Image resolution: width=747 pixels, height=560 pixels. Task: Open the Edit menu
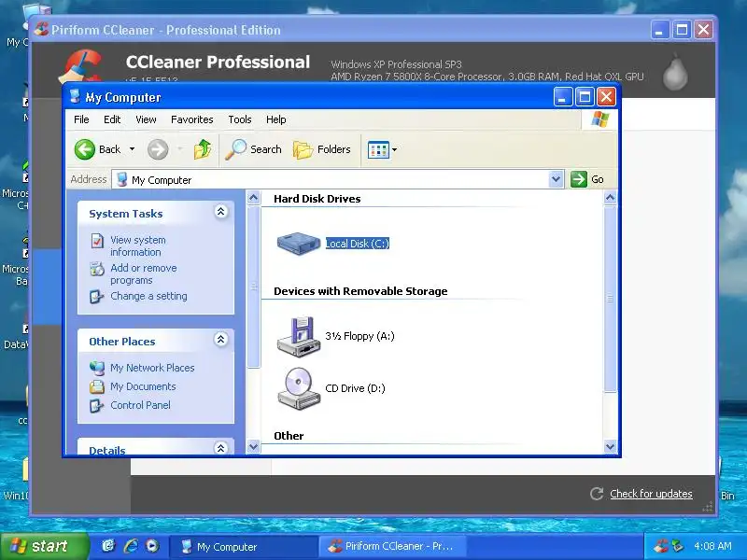pos(112,119)
